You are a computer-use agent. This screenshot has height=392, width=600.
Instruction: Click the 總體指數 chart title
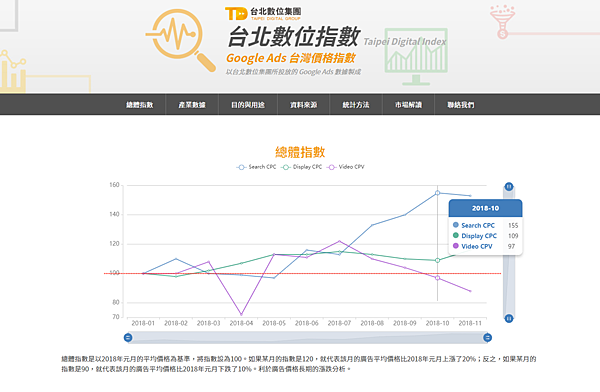click(x=300, y=152)
